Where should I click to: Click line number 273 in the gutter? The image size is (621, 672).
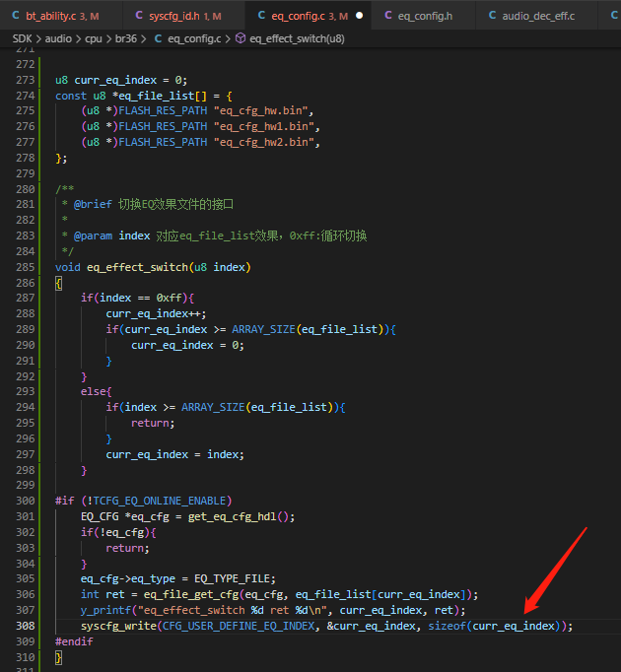coord(26,80)
